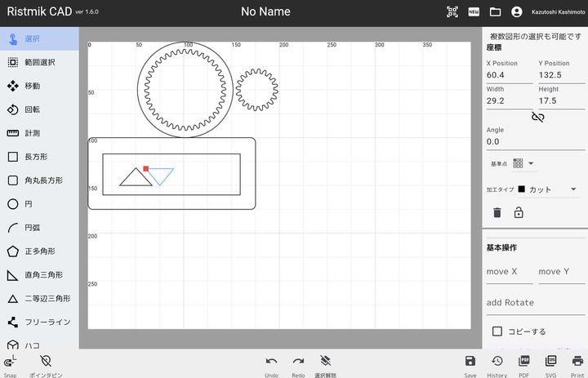Pick the 直角三角形 right triangle tool

pos(39,275)
